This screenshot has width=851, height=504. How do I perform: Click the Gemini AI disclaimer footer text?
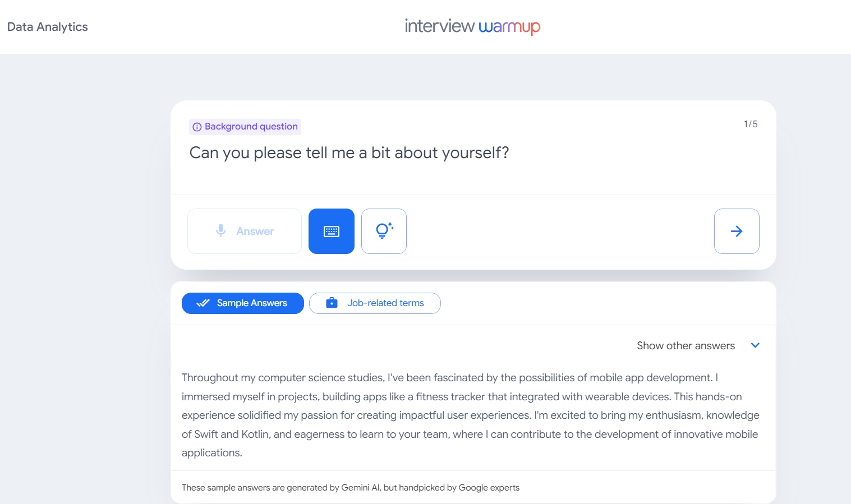click(x=351, y=488)
